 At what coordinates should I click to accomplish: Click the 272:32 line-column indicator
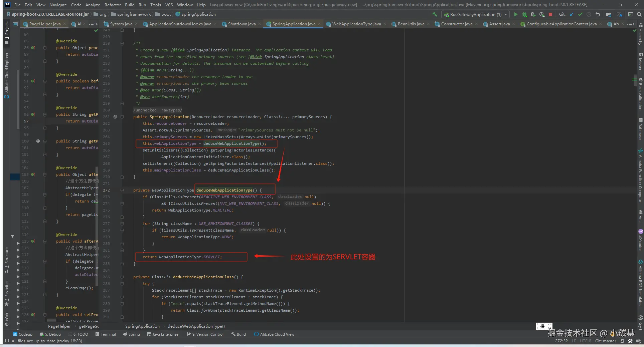click(x=561, y=341)
